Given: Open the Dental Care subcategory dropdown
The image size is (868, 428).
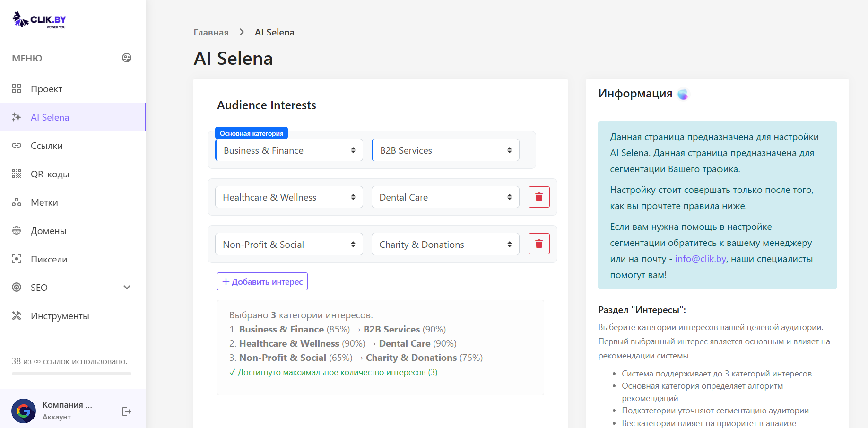Looking at the screenshot, I should pyautogui.click(x=445, y=197).
